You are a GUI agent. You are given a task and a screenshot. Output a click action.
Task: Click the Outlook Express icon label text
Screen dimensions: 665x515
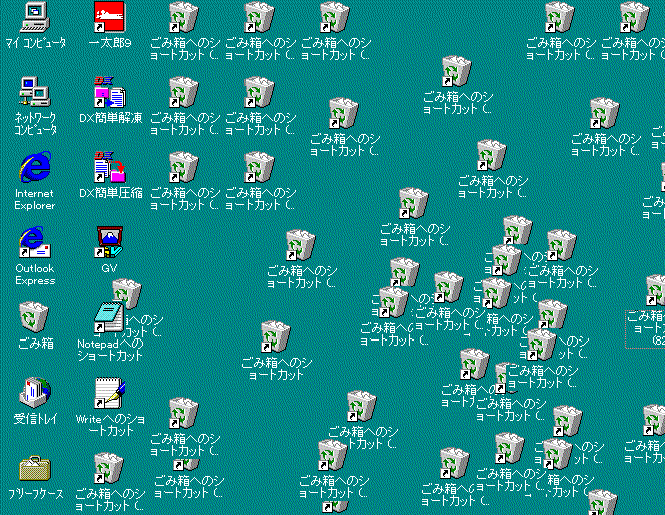(x=35, y=274)
